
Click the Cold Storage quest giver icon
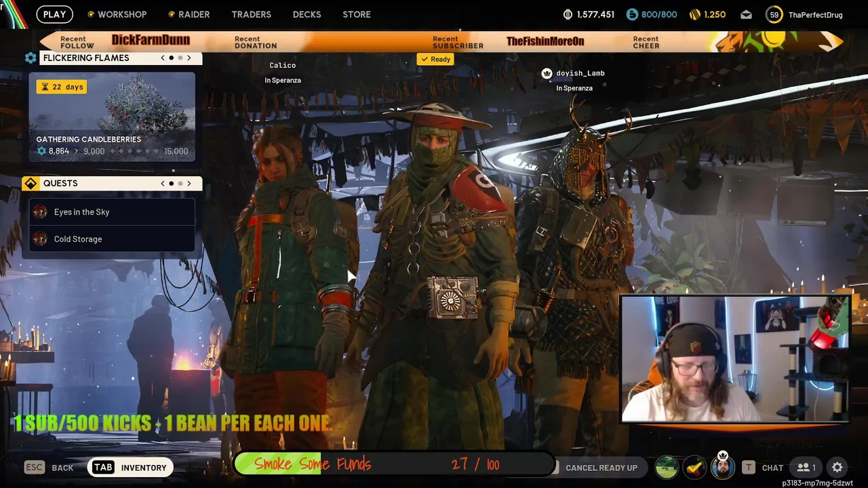coord(40,239)
